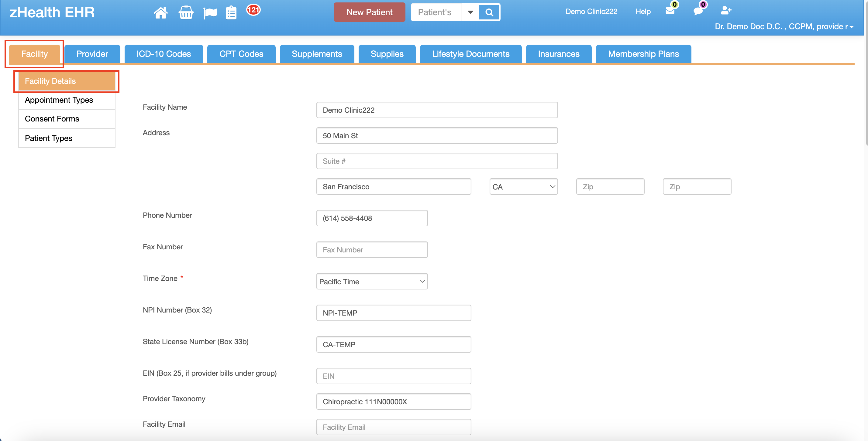Click the Fax Number input field
Screen dimensions: 868x441
[x=372, y=250]
